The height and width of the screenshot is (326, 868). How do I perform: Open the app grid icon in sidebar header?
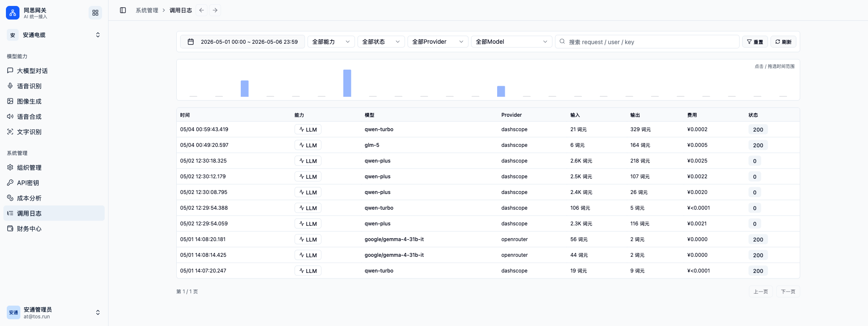click(95, 13)
